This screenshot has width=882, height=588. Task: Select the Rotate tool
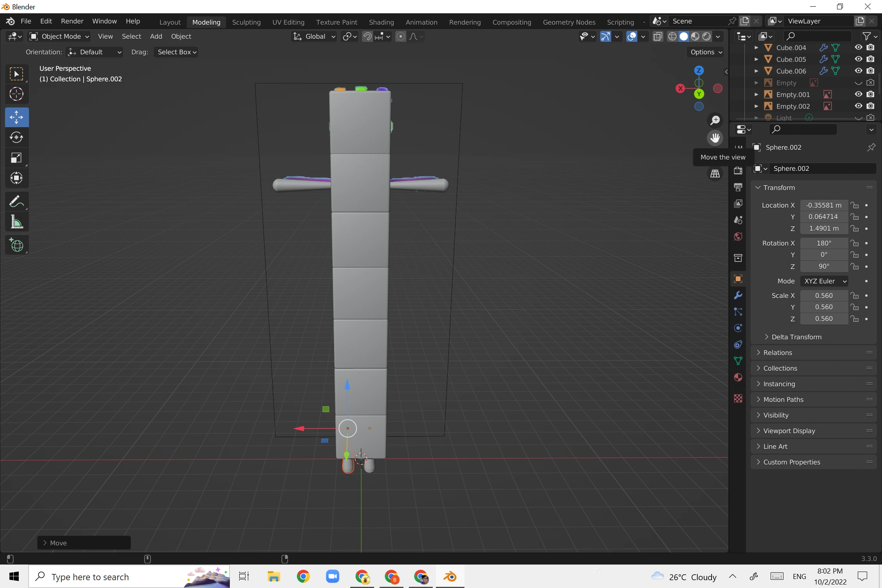click(x=16, y=137)
